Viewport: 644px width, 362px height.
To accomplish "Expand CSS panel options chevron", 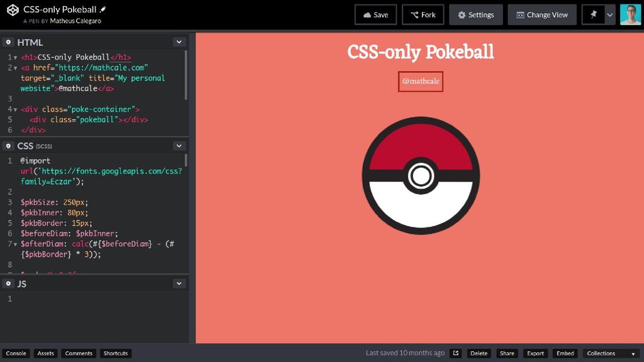I will [179, 146].
